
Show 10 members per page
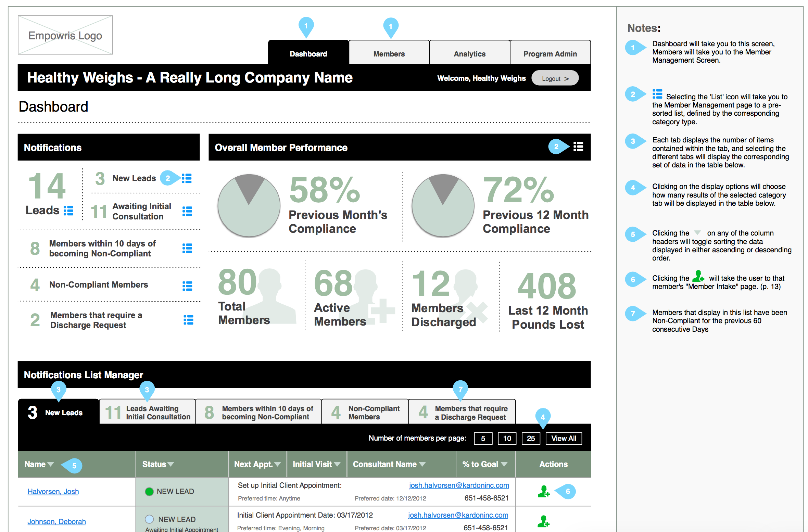507,439
